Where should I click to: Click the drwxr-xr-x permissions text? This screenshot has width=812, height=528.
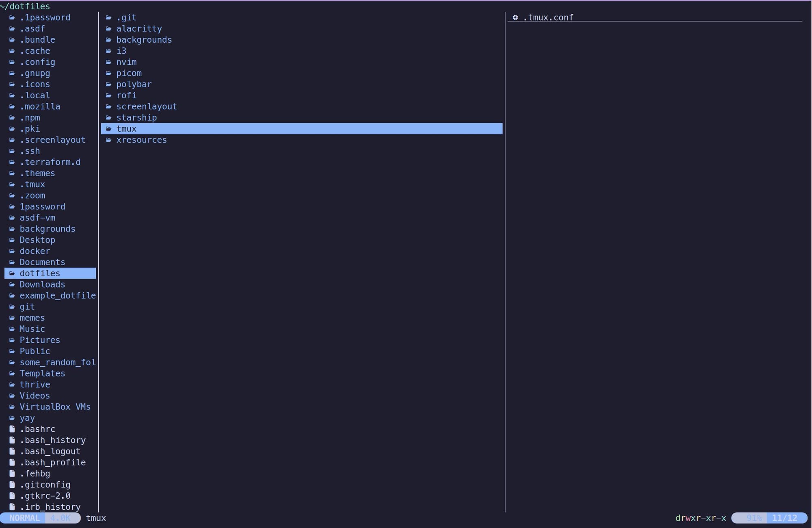[700, 518]
